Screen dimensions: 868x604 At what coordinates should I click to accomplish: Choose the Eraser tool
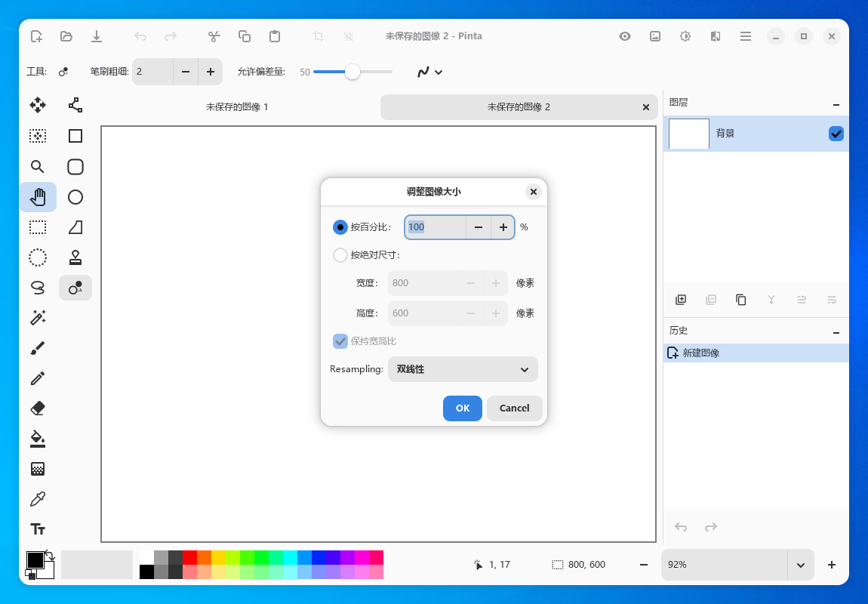(38, 408)
